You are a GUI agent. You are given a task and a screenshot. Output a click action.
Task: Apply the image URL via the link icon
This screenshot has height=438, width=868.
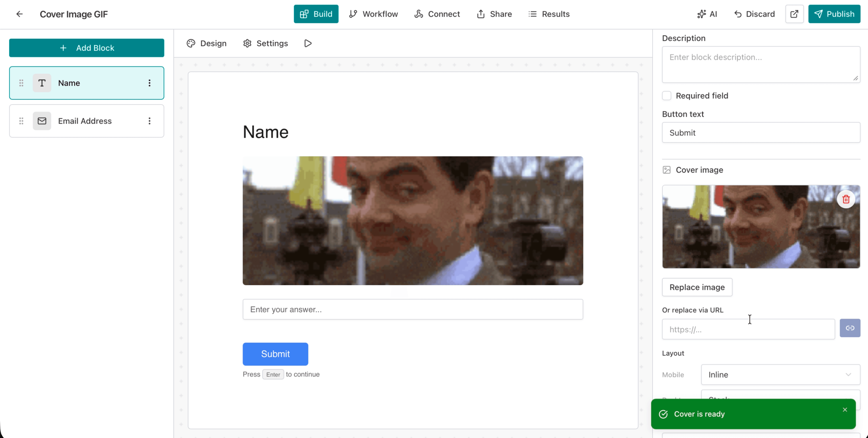tap(850, 328)
